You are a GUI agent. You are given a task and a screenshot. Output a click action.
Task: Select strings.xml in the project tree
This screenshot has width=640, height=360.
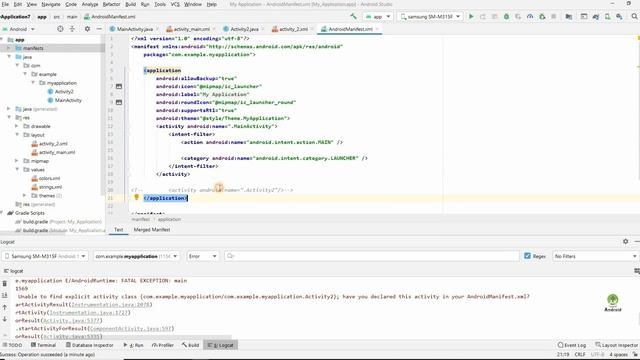coord(47,187)
